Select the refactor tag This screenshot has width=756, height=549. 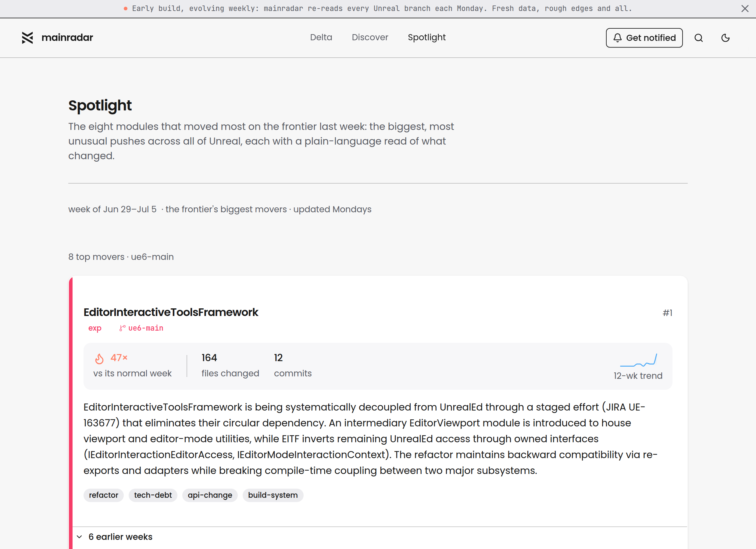[x=104, y=495]
